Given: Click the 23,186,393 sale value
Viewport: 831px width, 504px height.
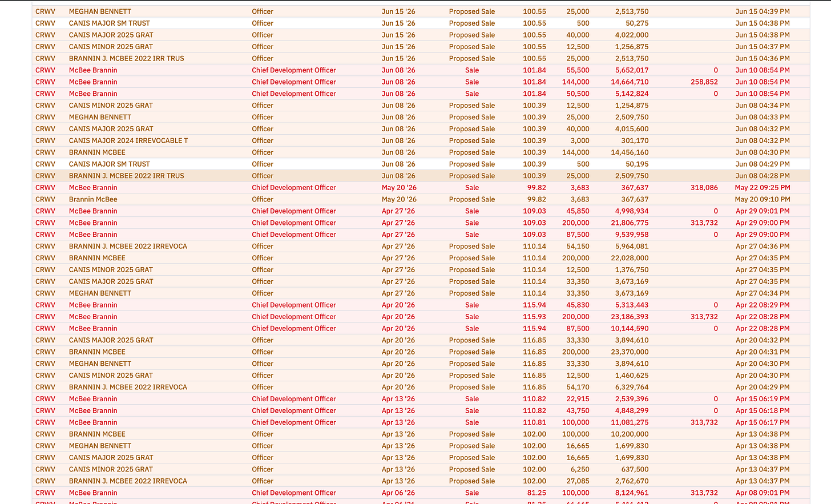Looking at the screenshot, I should [x=630, y=317].
